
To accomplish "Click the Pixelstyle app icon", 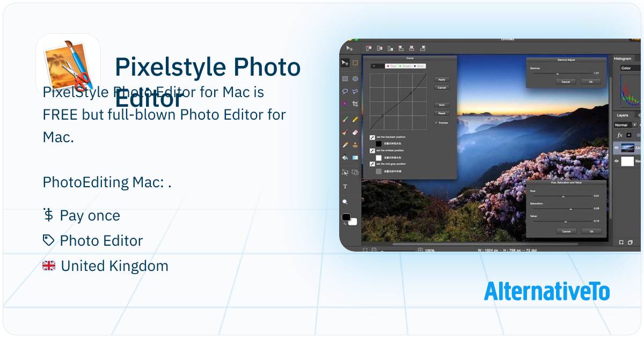I will click(x=68, y=66).
